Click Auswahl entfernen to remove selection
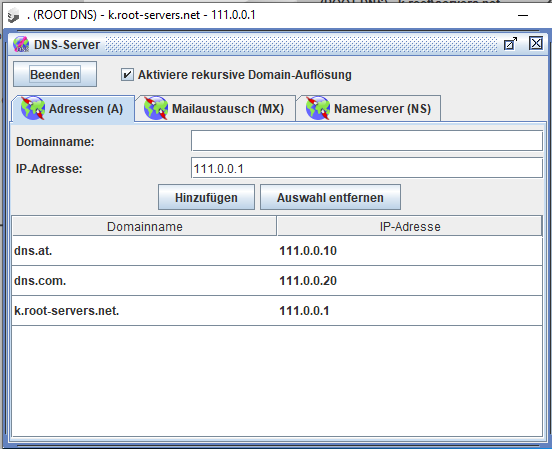Image resolution: width=552 pixels, height=449 pixels. coord(330,197)
